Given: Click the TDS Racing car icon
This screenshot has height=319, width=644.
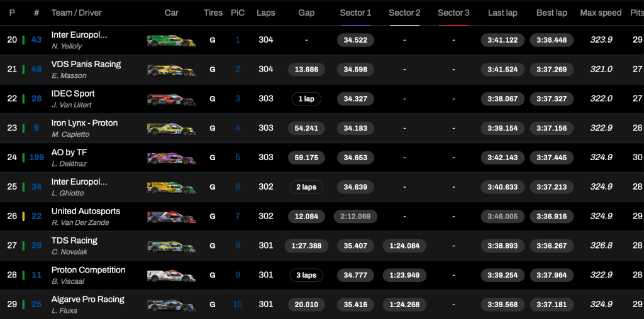Looking at the screenshot, I should tap(171, 246).
